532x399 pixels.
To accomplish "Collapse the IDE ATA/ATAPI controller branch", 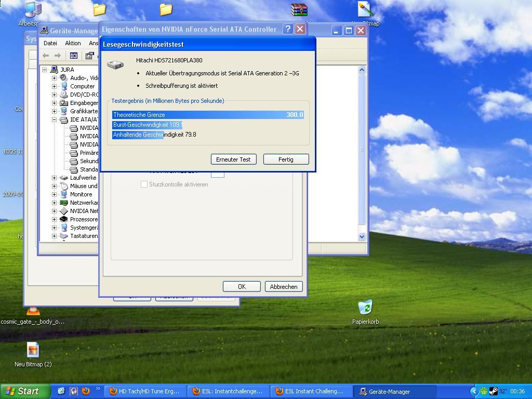I will coord(54,119).
